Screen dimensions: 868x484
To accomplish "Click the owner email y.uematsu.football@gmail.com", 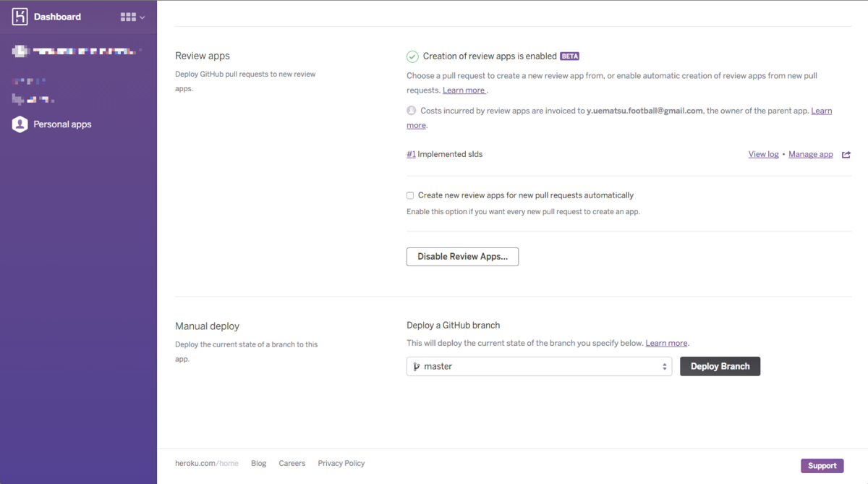I will tap(644, 111).
